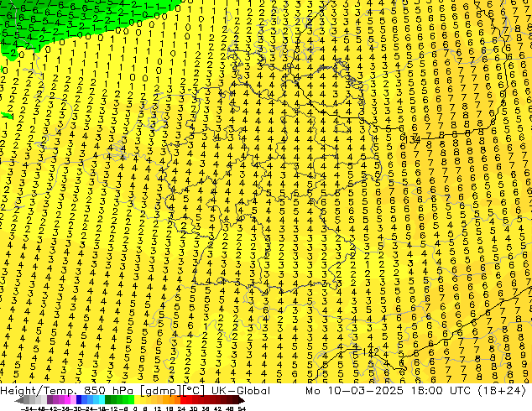Click the magenta legend swatch
The height and width of the screenshot is (411, 532).
point(67,400)
